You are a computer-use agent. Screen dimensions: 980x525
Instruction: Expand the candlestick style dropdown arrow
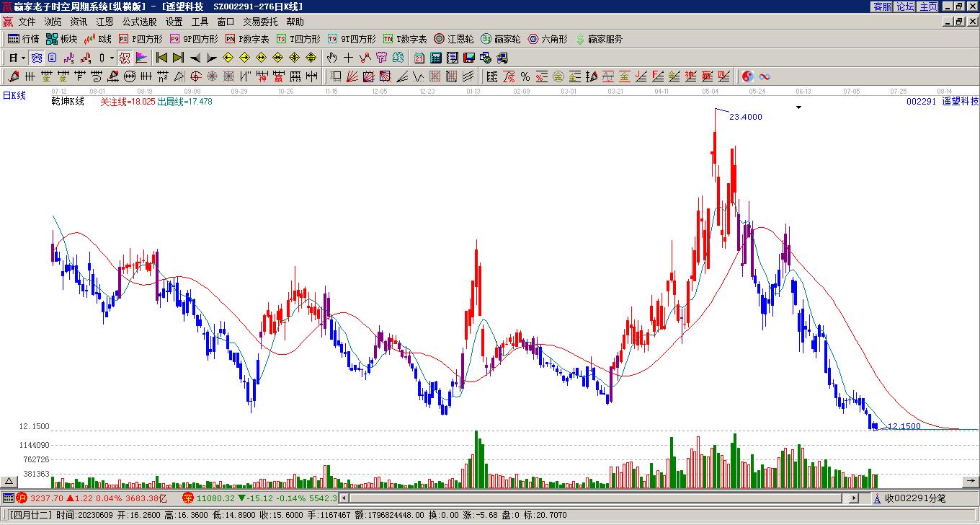[112, 58]
